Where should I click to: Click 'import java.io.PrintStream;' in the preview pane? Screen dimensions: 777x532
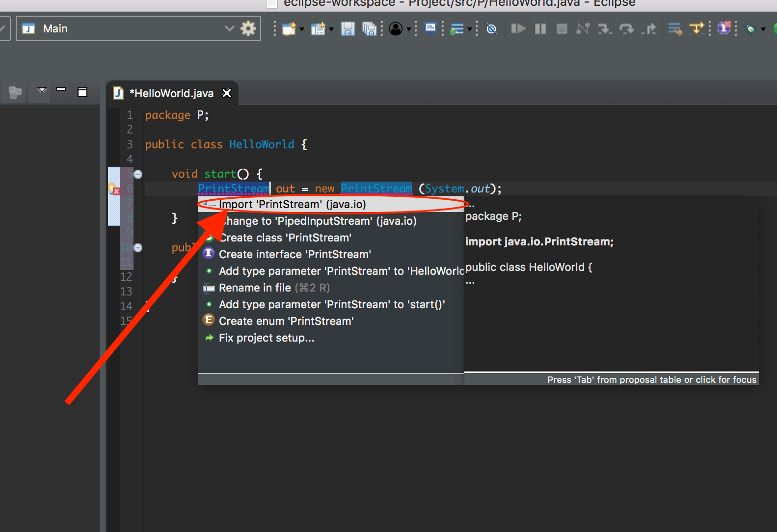(x=539, y=241)
